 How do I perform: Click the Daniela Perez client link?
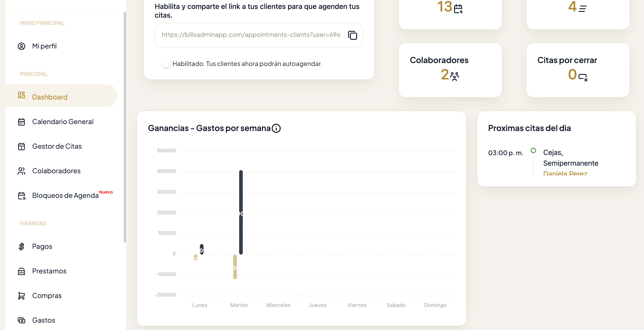coord(565,173)
